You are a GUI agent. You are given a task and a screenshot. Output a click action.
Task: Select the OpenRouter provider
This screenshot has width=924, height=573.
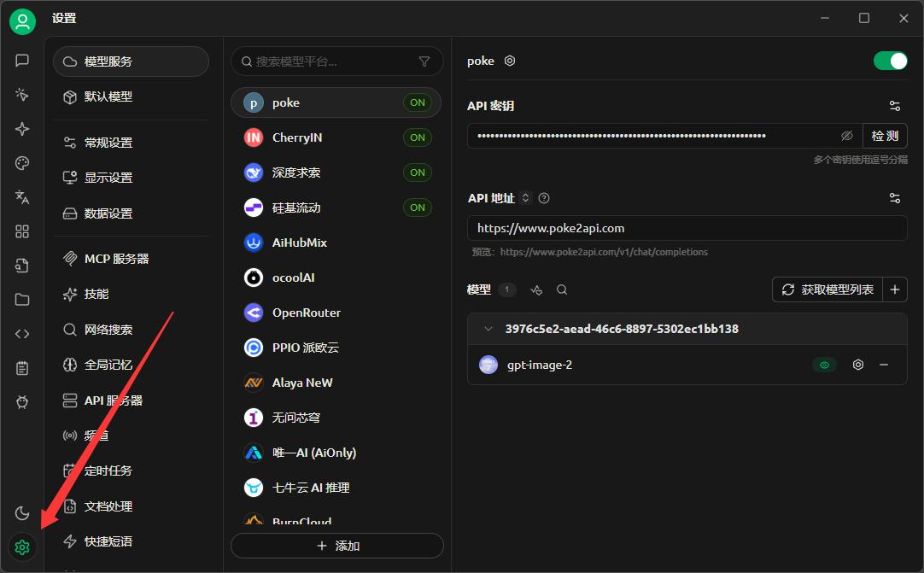point(336,313)
